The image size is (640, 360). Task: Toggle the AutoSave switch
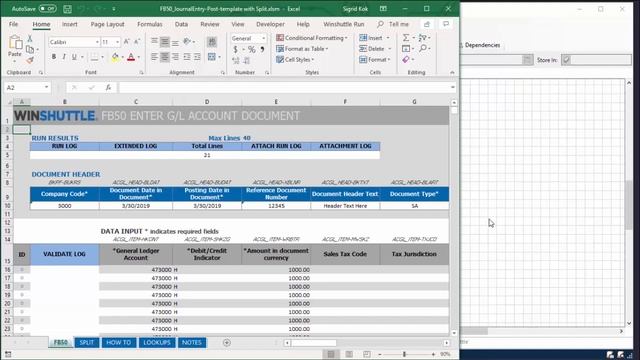point(47,9)
